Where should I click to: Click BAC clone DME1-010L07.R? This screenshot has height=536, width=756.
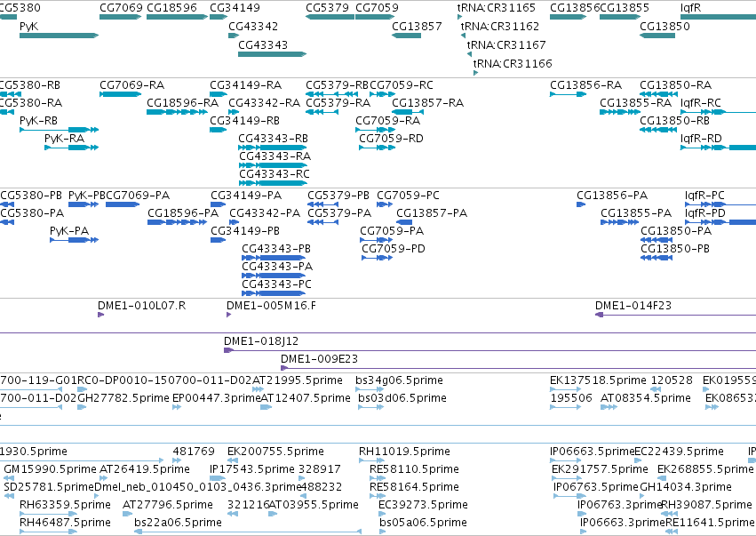(x=100, y=315)
